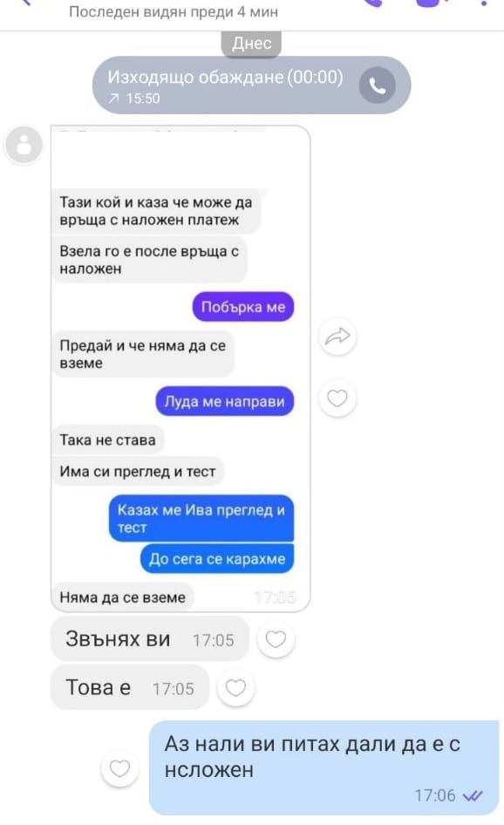Tap the double checkmark read receipt
This screenshot has height=825, width=504.
coord(473,795)
